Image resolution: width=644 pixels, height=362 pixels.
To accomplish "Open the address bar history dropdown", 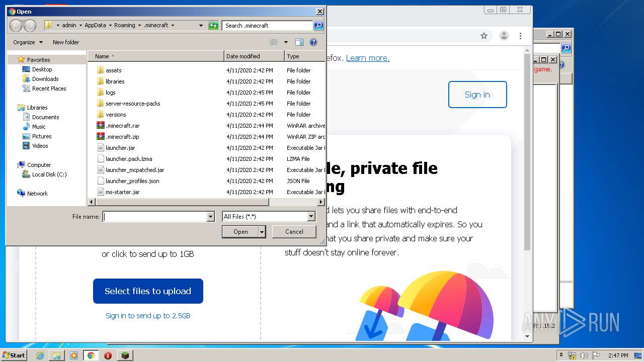I will (x=201, y=26).
